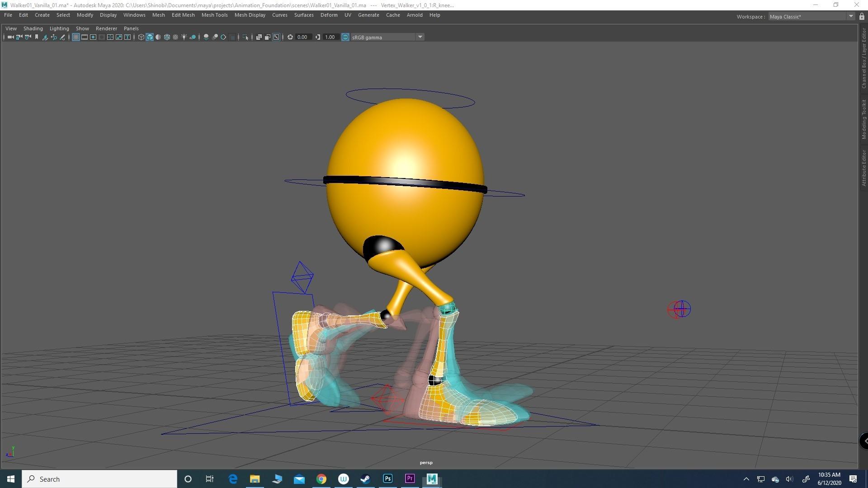
Task: Toggle Smooth Shade All cube icon
Action: tap(150, 37)
